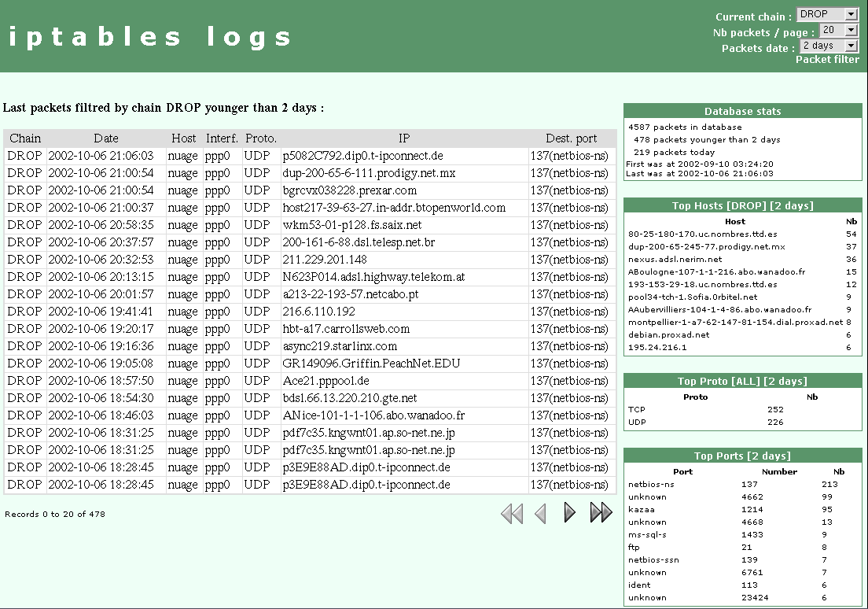Return to the first page of records
Viewport: 868px width, 609px height.
(x=512, y=512)
